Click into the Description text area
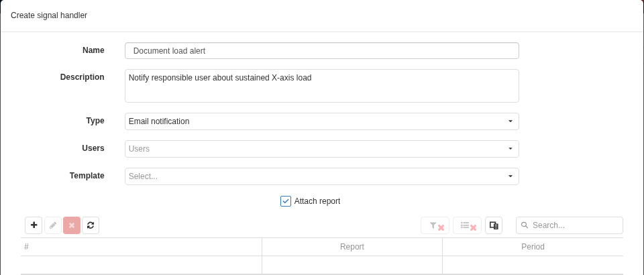 click(322, 86)
